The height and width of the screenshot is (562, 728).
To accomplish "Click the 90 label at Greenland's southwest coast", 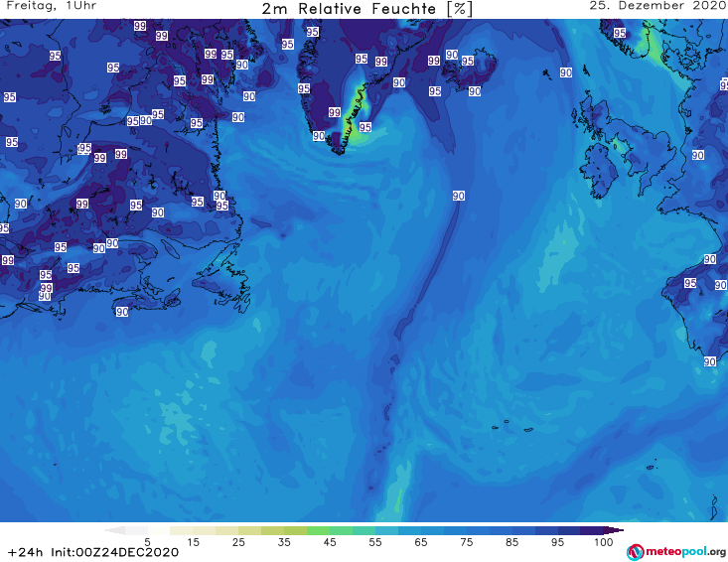I will pyautogui.click(x=319, y=136).
